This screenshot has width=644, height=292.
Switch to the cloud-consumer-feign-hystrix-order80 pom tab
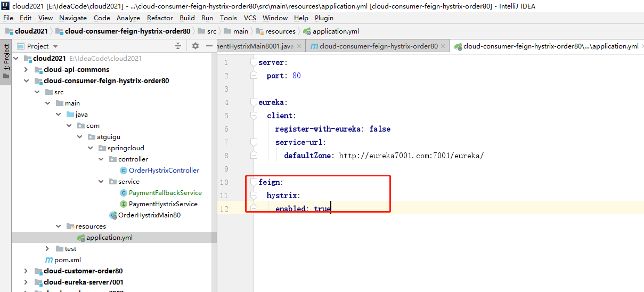pyautogui.click(x=379, y=46)
